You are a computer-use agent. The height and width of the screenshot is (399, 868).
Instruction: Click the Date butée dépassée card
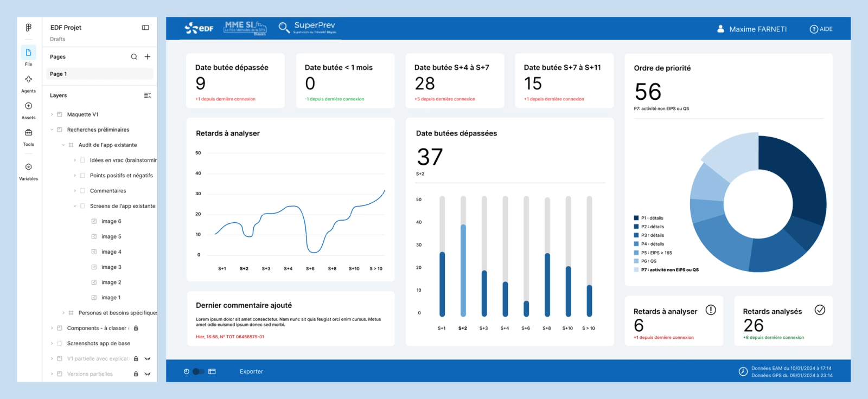point(235,81)
